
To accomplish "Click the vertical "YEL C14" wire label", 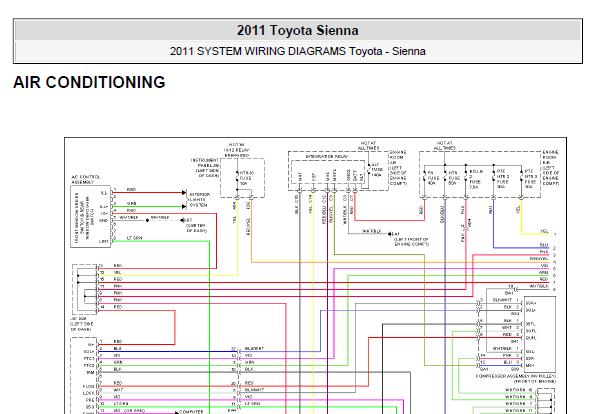I will pos(310,205).
